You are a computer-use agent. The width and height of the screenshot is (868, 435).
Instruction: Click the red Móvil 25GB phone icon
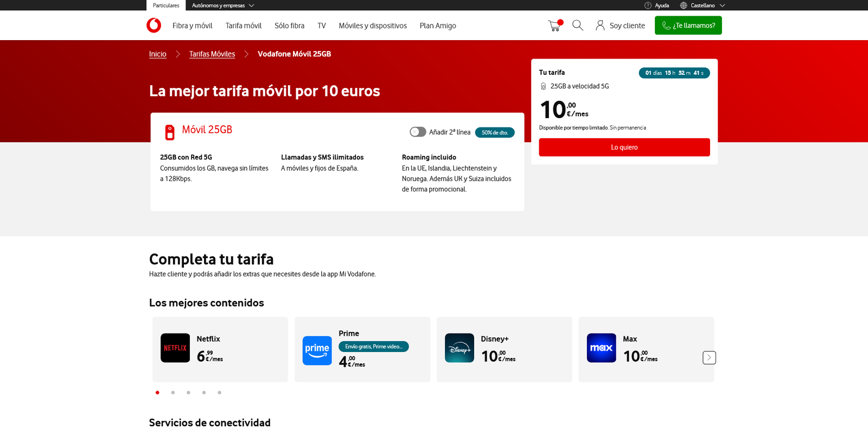(x=170, y=132)
